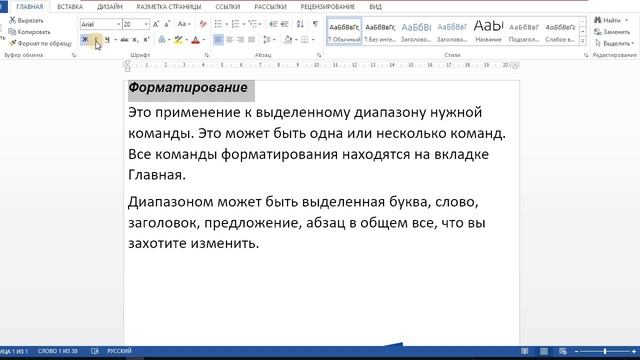Image resolution: width=640 pixels, height=360 pixels.
Task: Open the ДИЗАЙН tab
Action: (x=109, y=7)
